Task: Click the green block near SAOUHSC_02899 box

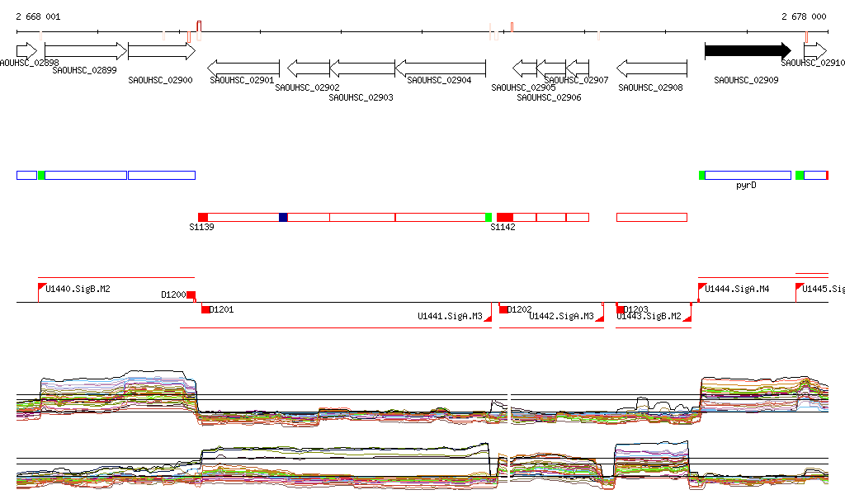Action: point(41,175)
